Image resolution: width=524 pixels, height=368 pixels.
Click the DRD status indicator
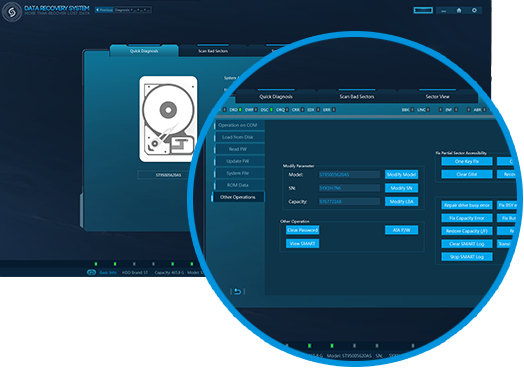(x=236, y=110)
